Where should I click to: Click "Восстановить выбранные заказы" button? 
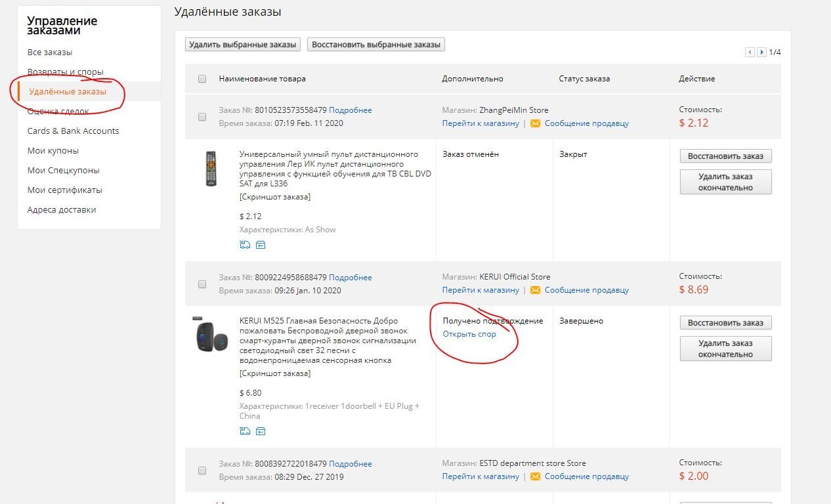(x=376, y=45)
